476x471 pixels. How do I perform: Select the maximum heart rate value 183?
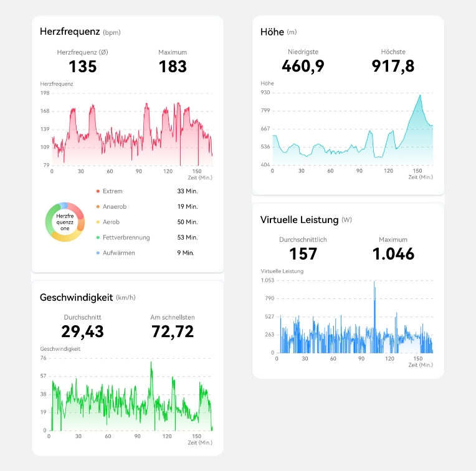point(173,67)
